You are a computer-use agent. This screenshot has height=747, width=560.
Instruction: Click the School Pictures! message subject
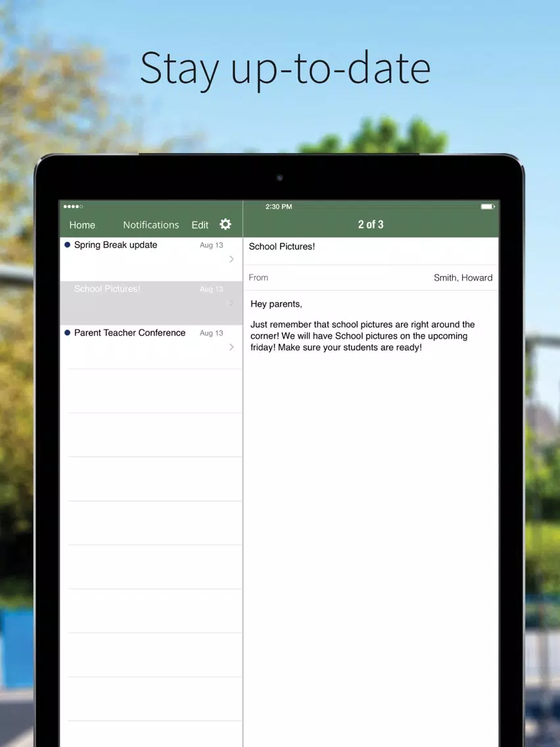coord(282,247)
